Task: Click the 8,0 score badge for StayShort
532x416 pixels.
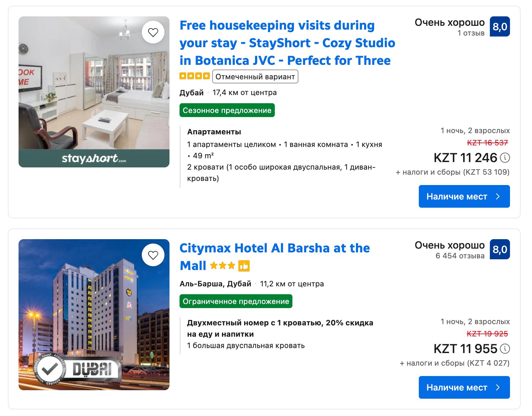Action: click(500, 27)
